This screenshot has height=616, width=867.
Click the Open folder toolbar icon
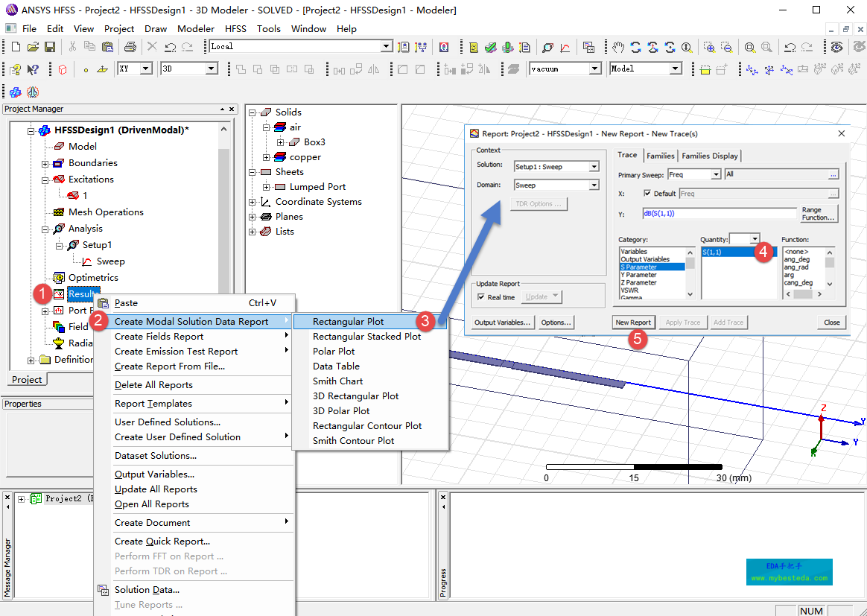tap(33, 47)
